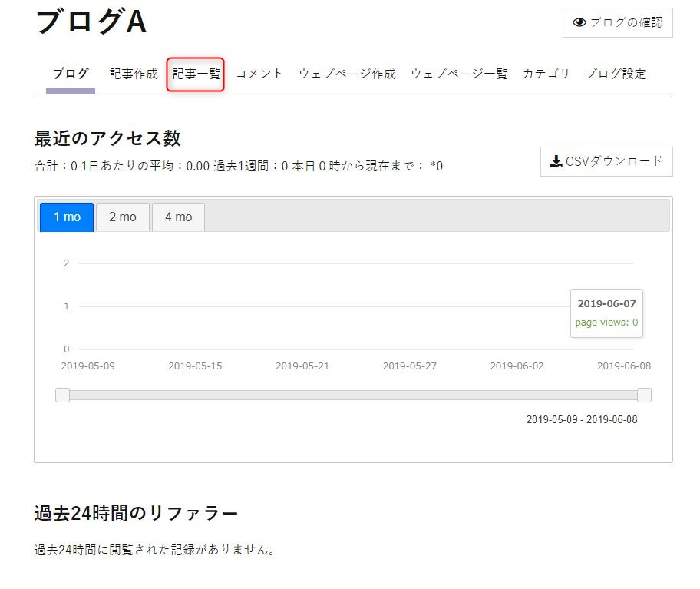The width and height of the screenshot is (700, 589).
Task: Download access data via CSVダウンロード
Action: click(606, 162)
